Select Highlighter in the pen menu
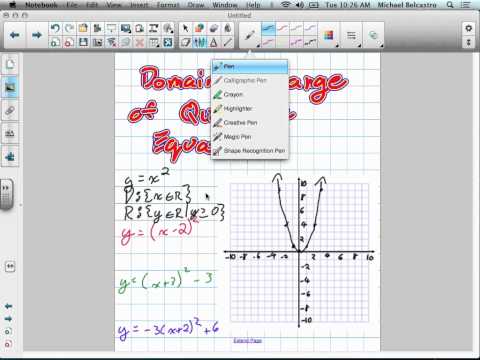 (x=250, y=108)
